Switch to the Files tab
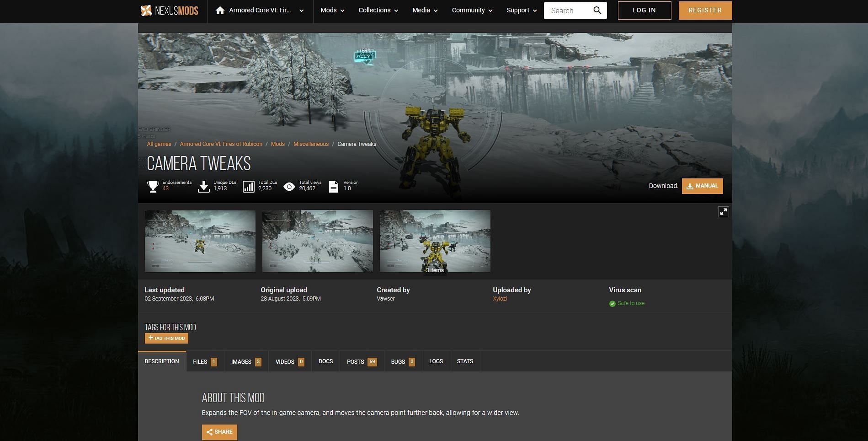 (205, 361)
